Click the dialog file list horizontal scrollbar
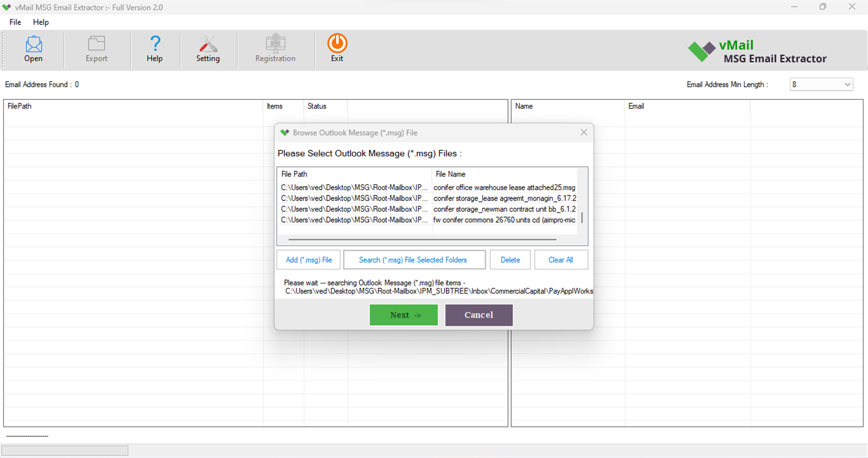 coord(423,240)
